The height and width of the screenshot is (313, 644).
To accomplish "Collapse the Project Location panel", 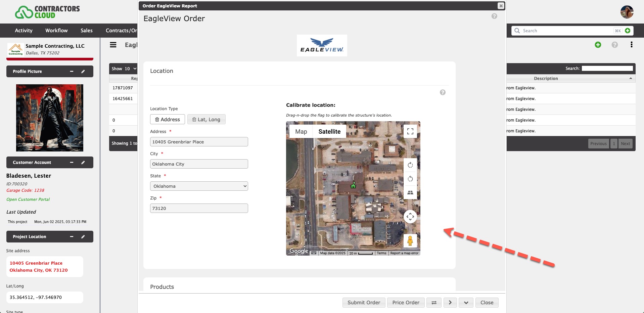I will [72, 237].
